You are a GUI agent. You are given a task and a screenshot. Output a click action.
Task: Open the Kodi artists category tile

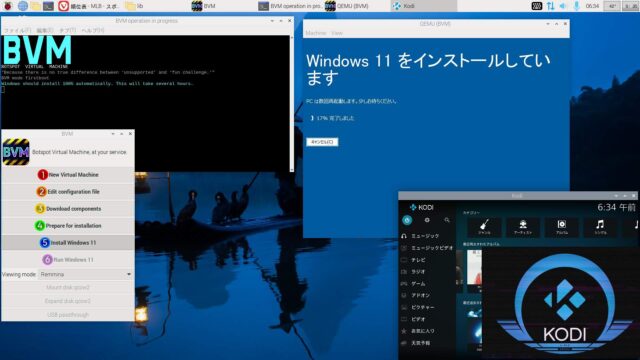(523, 227)
